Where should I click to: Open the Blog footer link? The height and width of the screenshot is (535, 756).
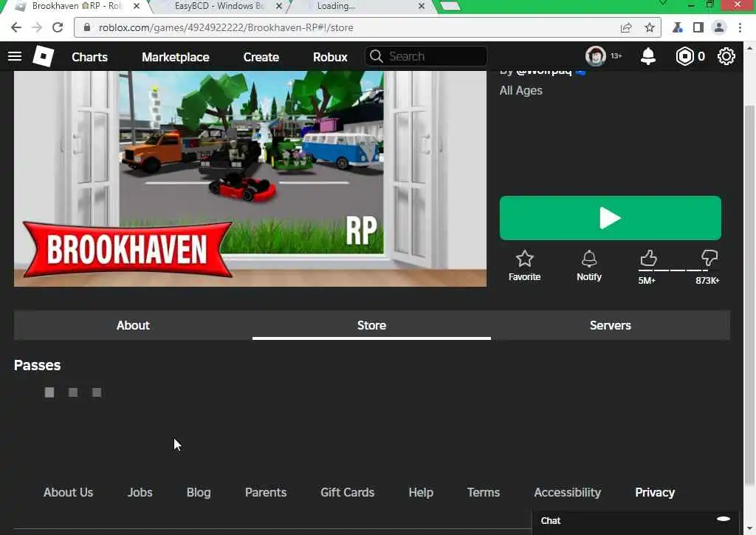click(x=199, y=492)
